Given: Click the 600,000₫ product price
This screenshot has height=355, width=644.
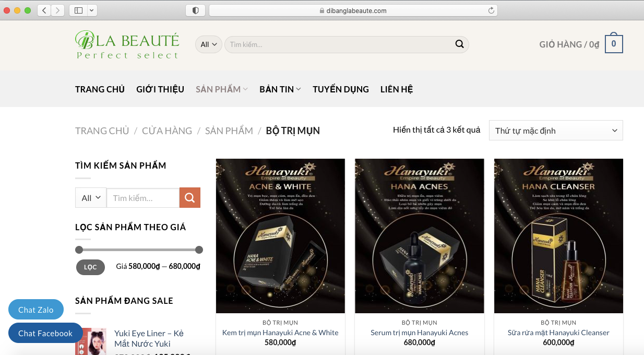Looking at the screenshot, I should pos(558,343).
